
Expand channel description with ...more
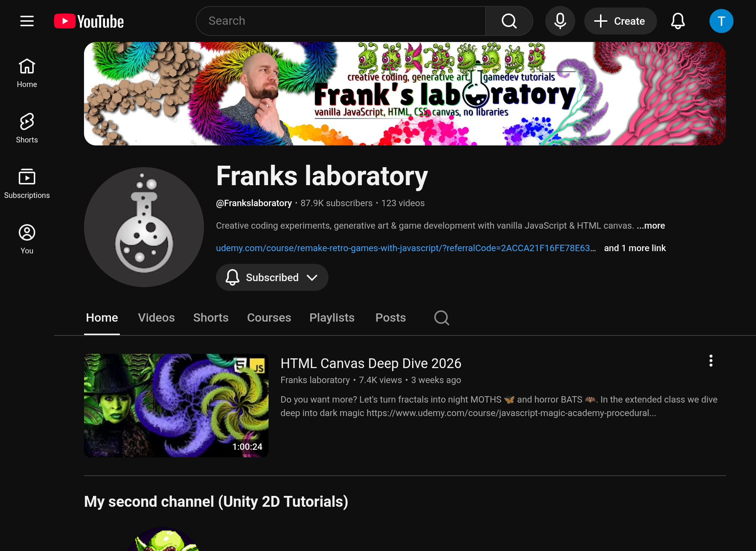point(651,226)
